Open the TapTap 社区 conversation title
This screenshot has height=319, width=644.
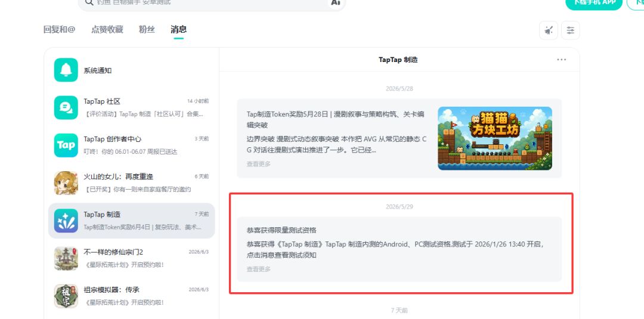(102, 101)
